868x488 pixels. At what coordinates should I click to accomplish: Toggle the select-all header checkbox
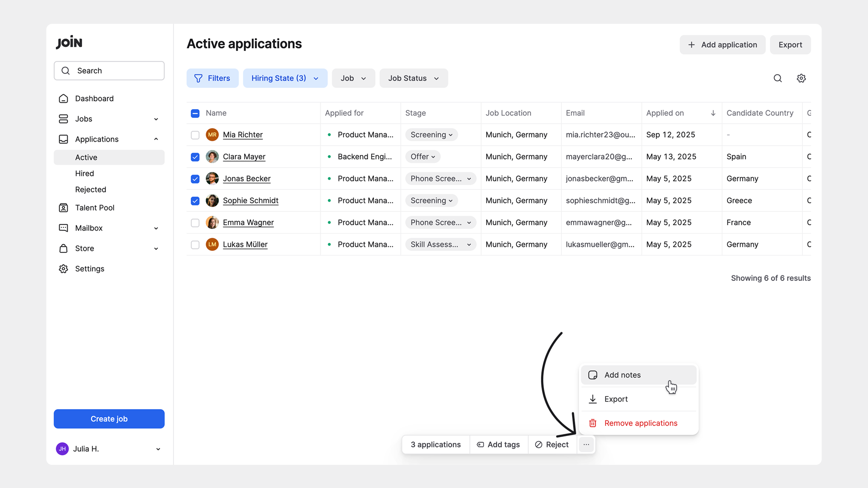coord(195,113)
